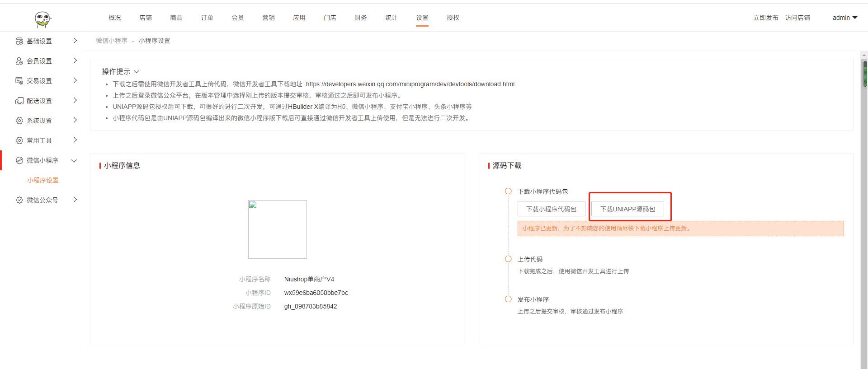Open the 营销 top menu
Screen dimensions: 868x369
269,18
